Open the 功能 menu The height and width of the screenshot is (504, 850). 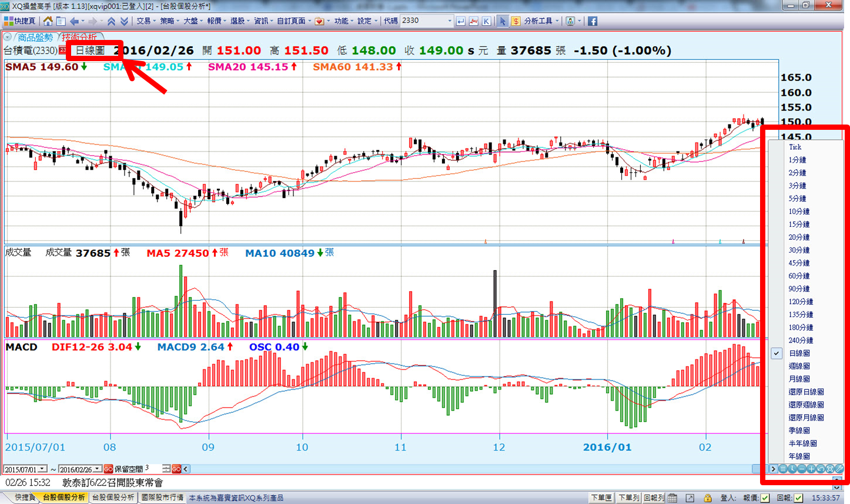coord(344,21)
